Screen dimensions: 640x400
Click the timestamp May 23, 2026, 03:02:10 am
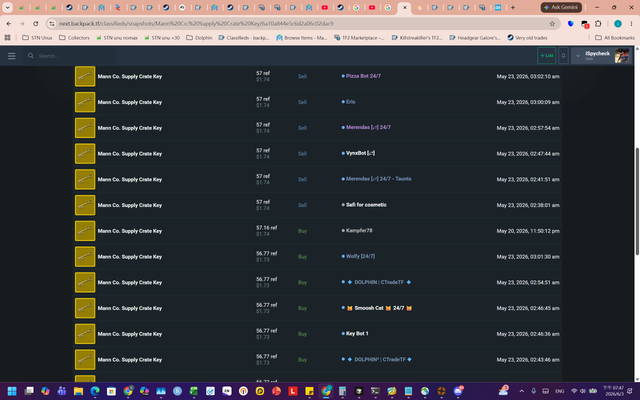528,76
